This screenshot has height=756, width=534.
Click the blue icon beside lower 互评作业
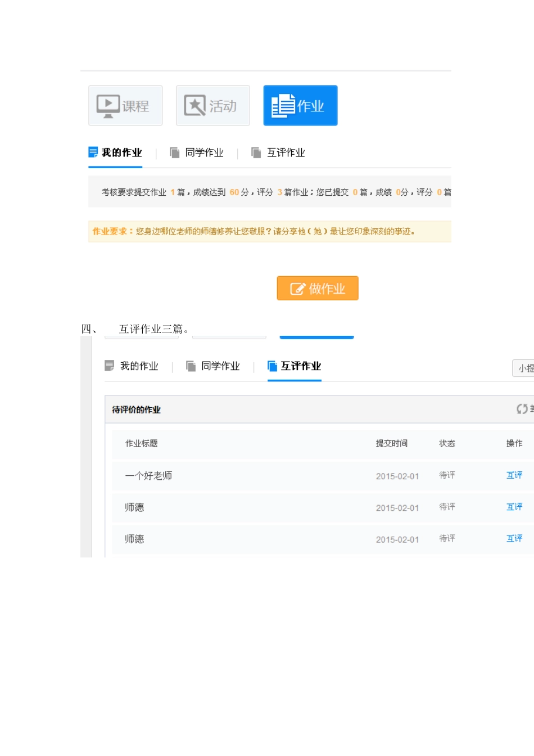(273, 366)
